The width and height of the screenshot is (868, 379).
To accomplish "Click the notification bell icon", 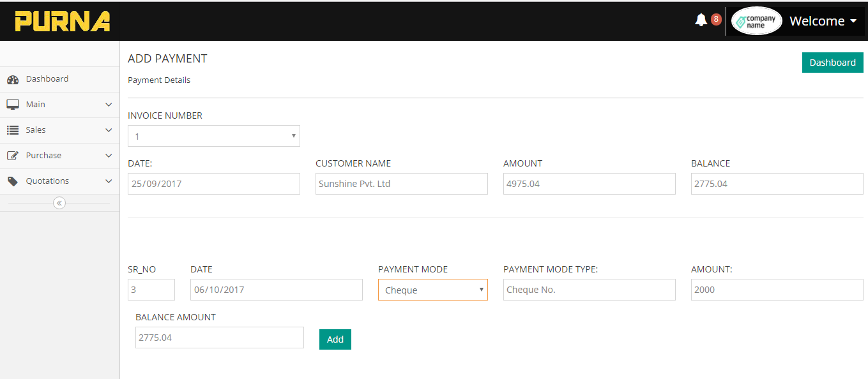I will click(x=701, y=20).
